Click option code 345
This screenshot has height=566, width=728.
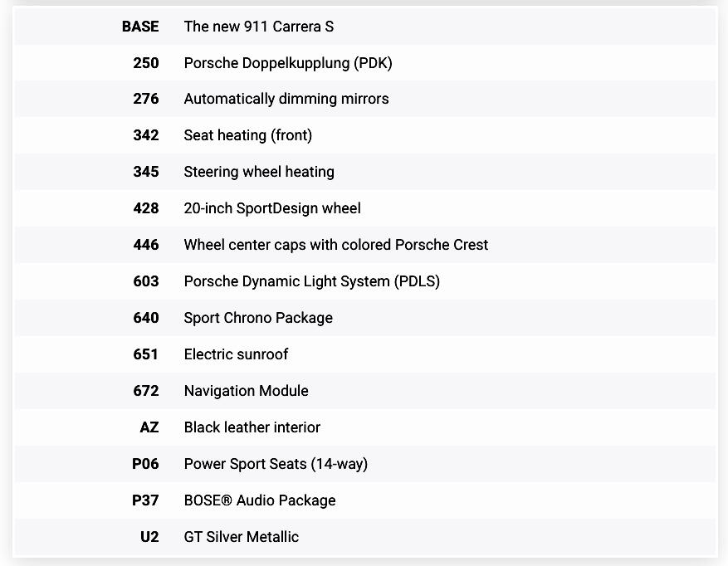(x=146, y=172)
